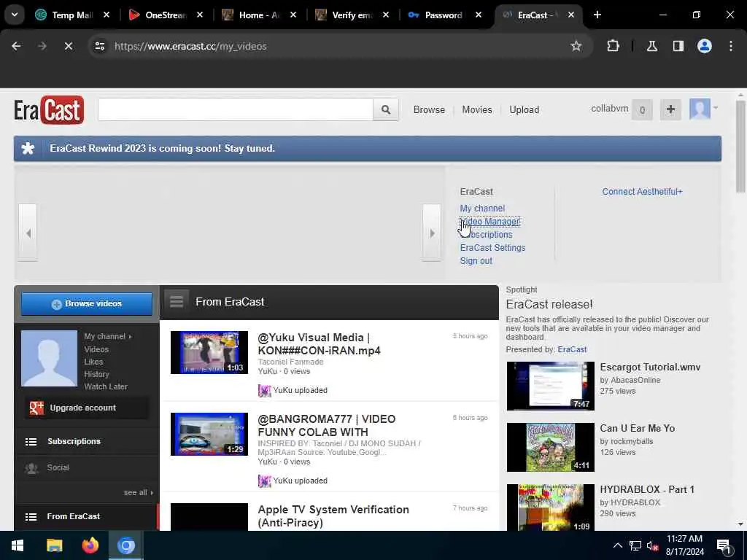Viewport: 747px width, 560px height.
Task: Open @Yuku Visual Media video title
Action: tap(319, 344)
